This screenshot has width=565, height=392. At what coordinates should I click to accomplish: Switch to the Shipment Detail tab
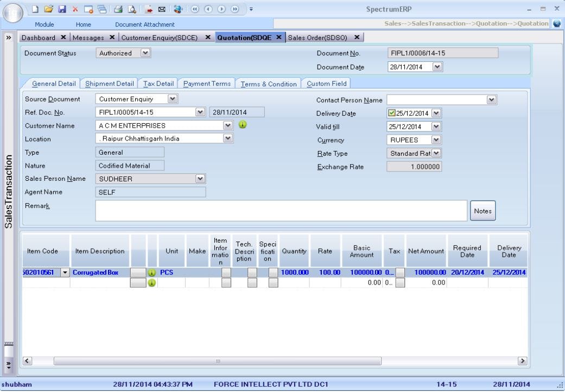[109, 84]
